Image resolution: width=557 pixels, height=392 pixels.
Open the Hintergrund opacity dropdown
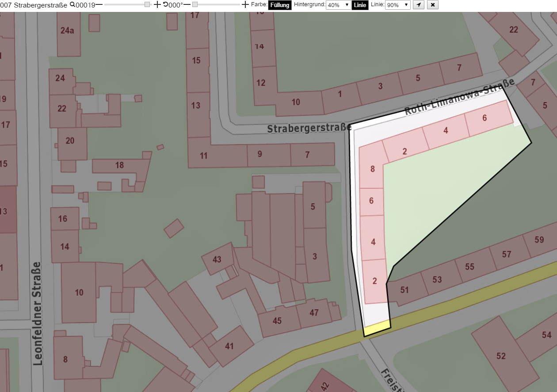tap(338, 5)
